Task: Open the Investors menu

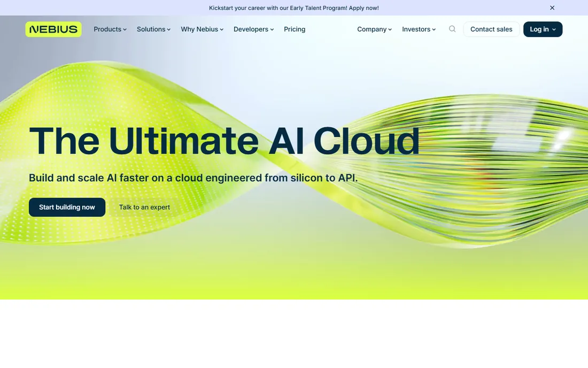Action: pos(419,29)
